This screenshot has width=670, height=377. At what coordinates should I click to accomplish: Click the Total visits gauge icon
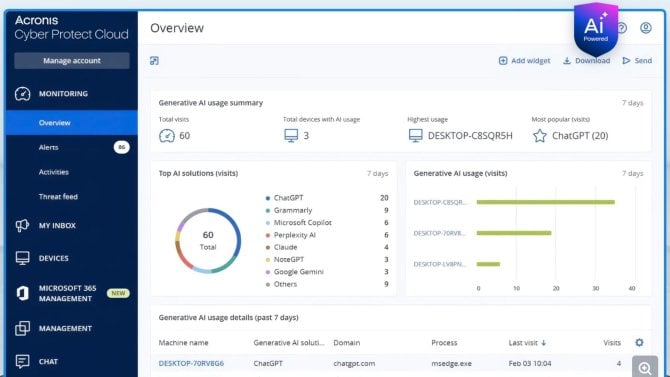(167, 136)
